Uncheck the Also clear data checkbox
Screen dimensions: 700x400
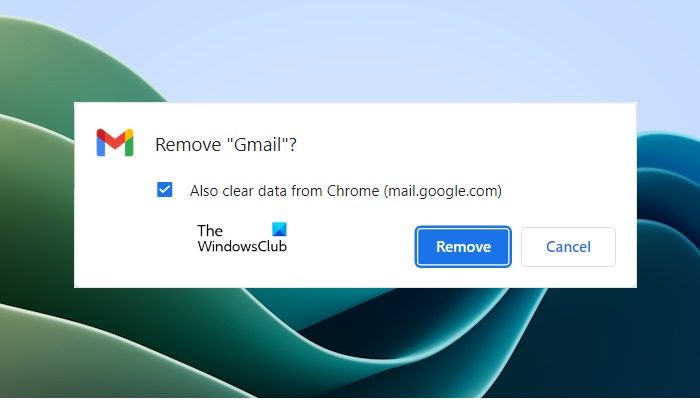(x=164, y=189)
